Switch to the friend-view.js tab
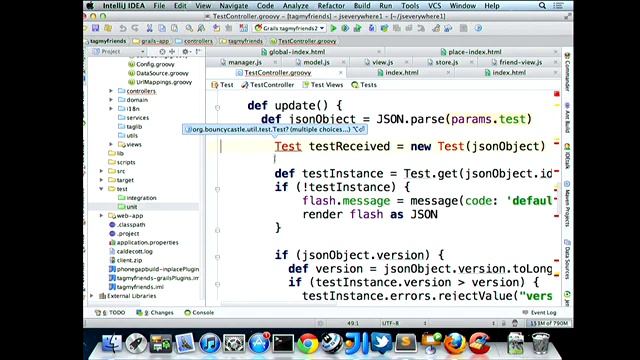This screenshot has height=360, width=640. click(x=520, y=62)
